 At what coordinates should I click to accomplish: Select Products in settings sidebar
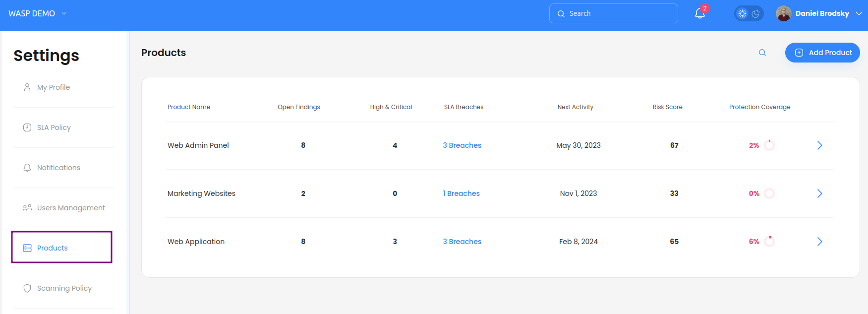pyautogui.click(x=62, y=247)
